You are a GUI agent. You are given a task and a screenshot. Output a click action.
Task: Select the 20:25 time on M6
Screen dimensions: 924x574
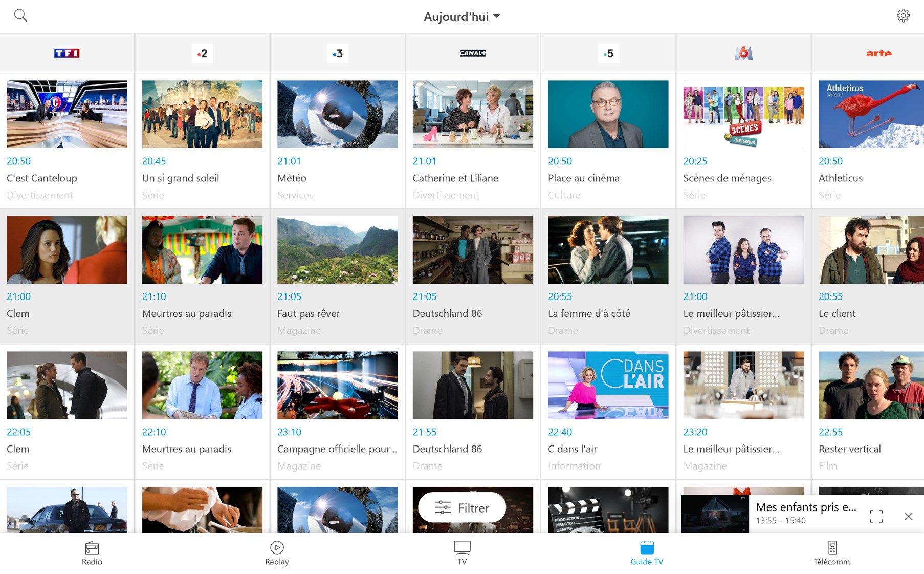[x=695, y=161]
